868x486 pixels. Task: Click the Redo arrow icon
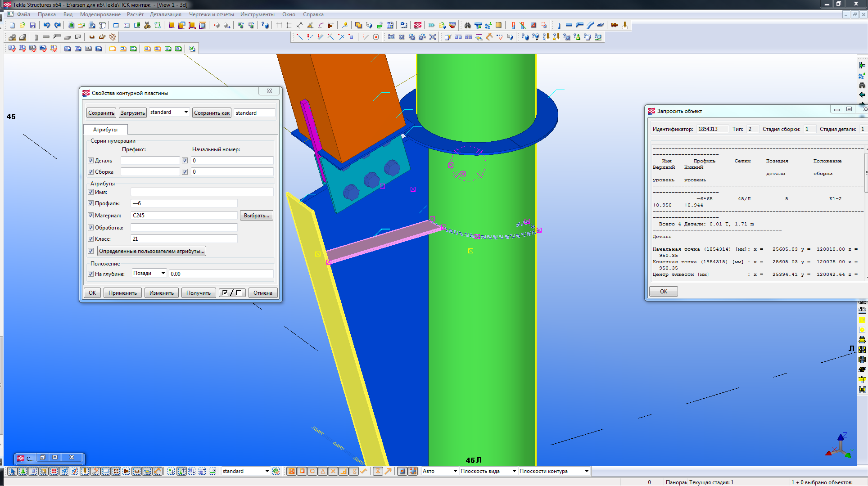[57, 25]
